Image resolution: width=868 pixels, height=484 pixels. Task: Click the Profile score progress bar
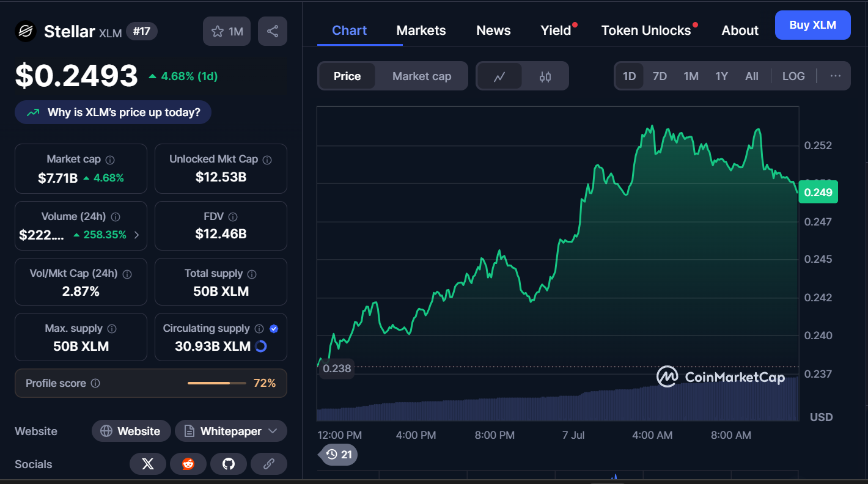[x=217, y=383]
